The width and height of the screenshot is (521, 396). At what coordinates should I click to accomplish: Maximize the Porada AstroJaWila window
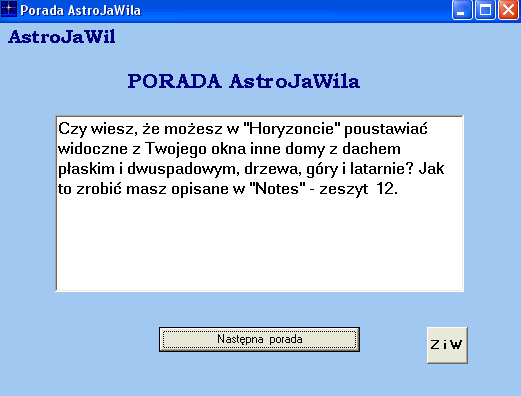(485, 10)
